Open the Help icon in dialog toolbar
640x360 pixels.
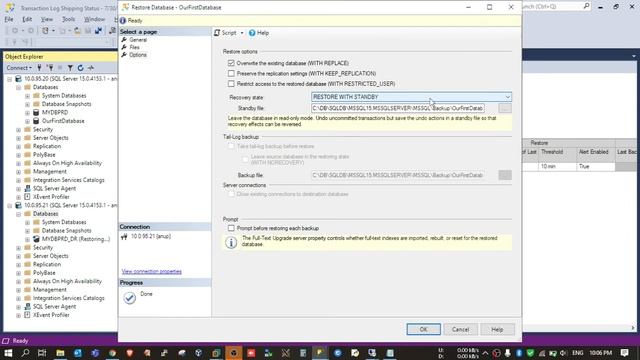pyautogui.click(x=252, y=33)
